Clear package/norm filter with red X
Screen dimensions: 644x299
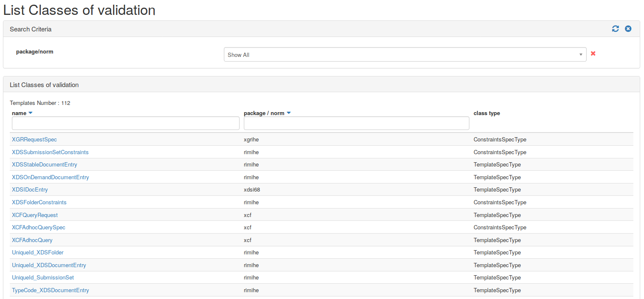(x=593, y=54)
